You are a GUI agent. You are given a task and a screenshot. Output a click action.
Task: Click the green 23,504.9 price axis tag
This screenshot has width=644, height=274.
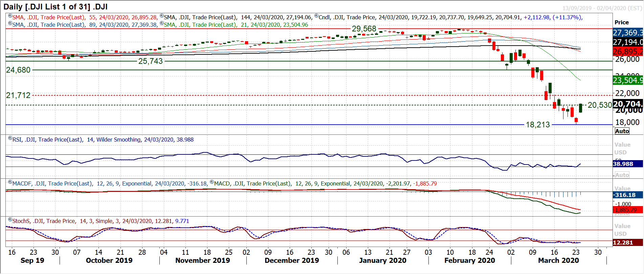628,80
